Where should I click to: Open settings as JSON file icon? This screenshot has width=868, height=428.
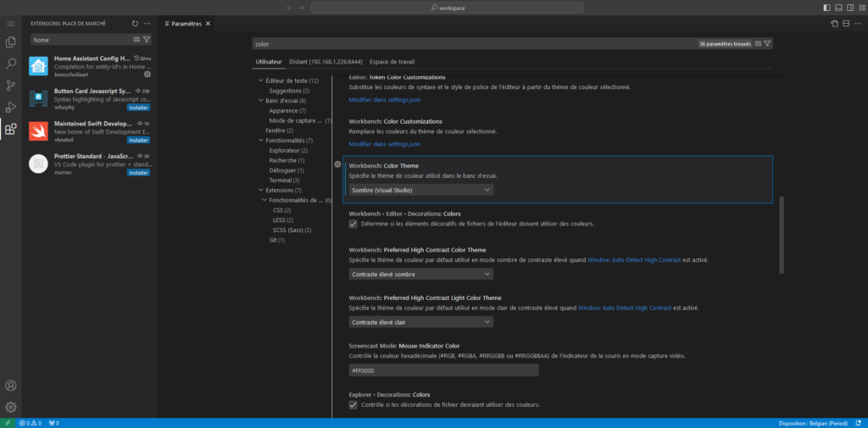[834, 24]
